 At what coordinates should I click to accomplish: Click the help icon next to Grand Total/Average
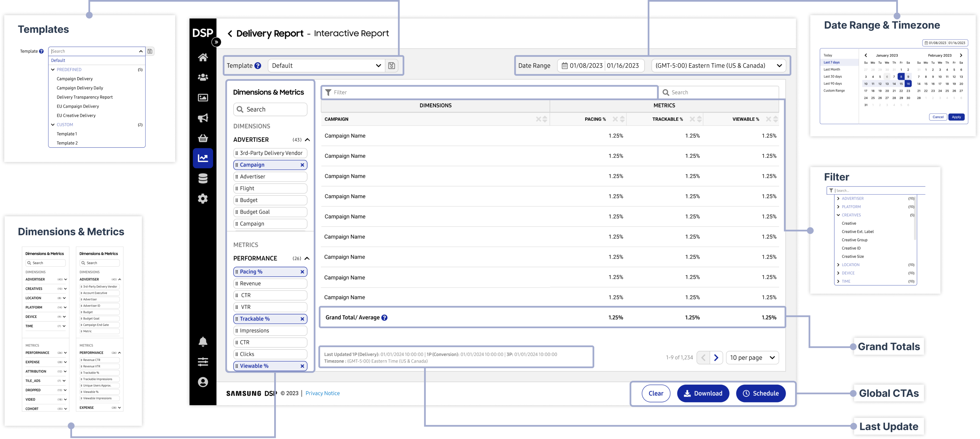[384, 318]
